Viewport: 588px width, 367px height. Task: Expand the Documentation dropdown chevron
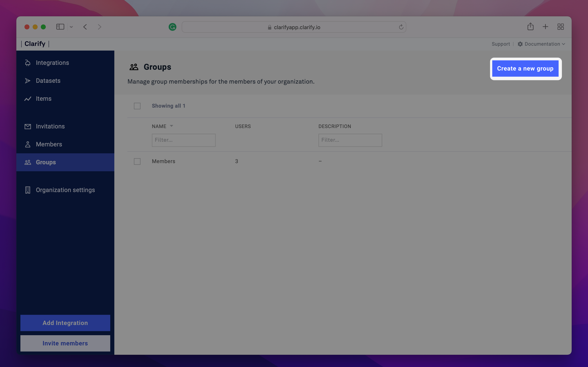563,44
